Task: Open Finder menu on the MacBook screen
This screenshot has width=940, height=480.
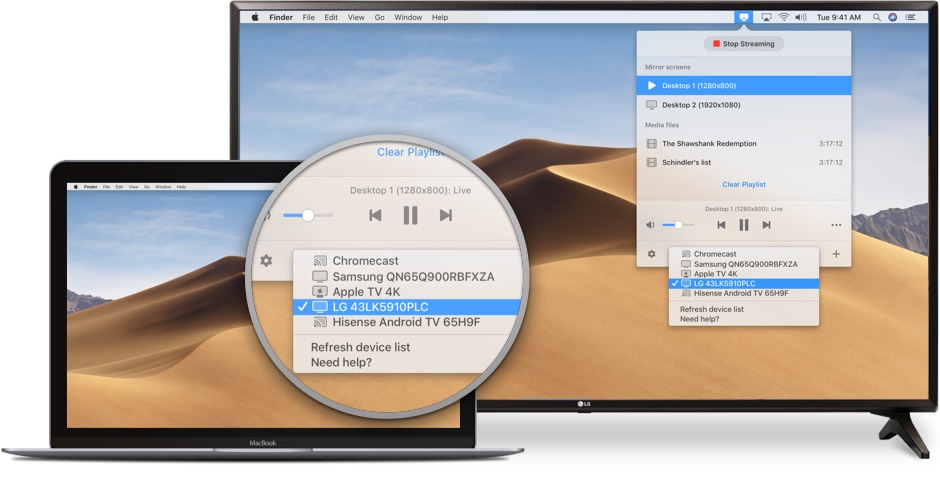Action: pyautogui.click(x=91, y=187)
